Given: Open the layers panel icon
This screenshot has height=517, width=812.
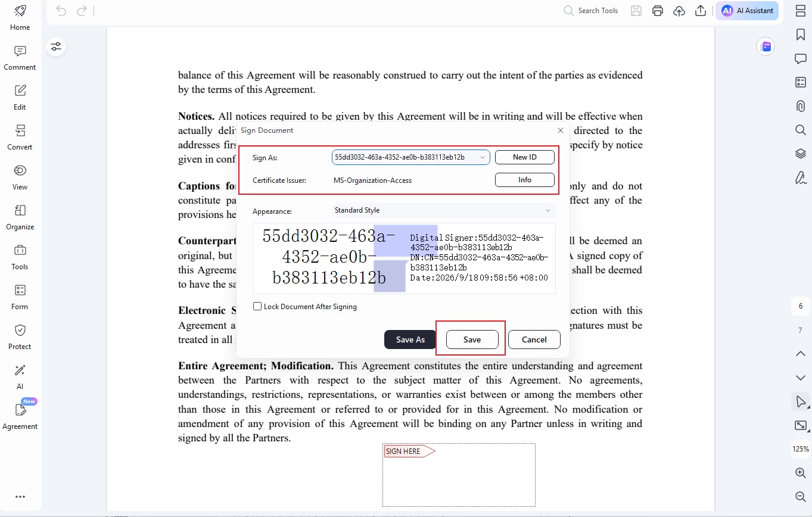Looking at the screenshot, I should pyautogui.click(x=801, y=154).
